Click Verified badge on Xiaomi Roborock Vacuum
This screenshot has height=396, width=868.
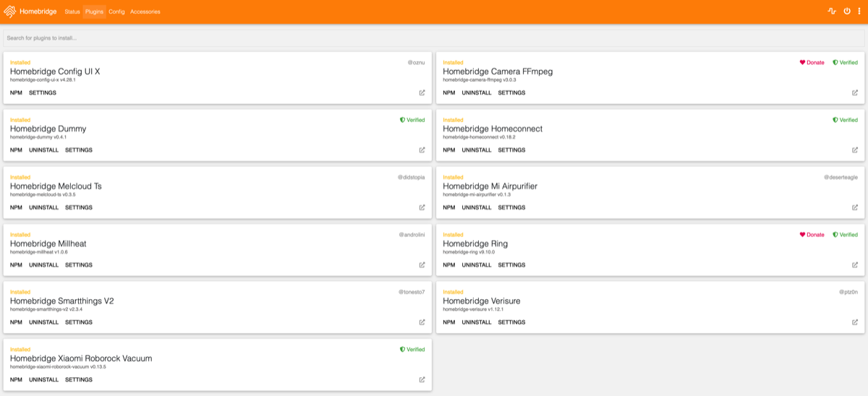tap(412, 350)
